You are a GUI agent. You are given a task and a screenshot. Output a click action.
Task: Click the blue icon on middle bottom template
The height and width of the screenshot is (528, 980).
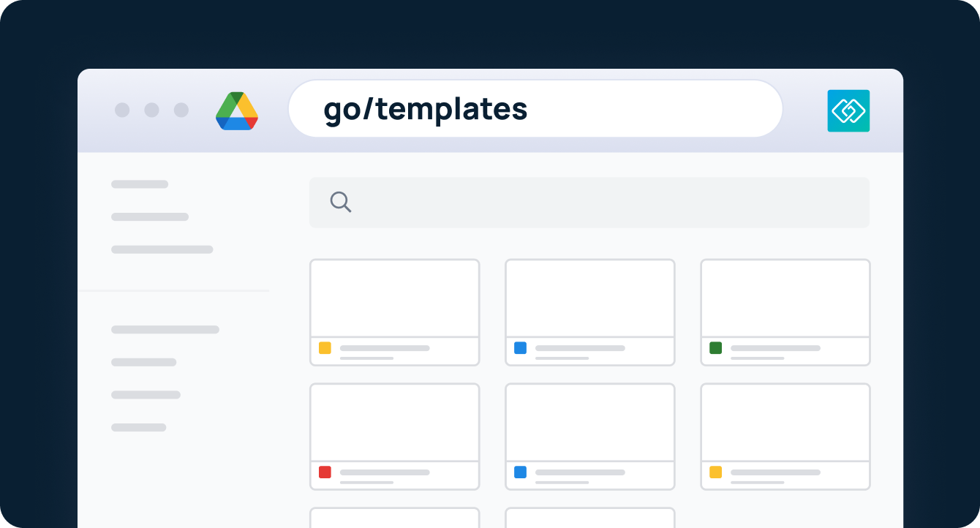521,473
